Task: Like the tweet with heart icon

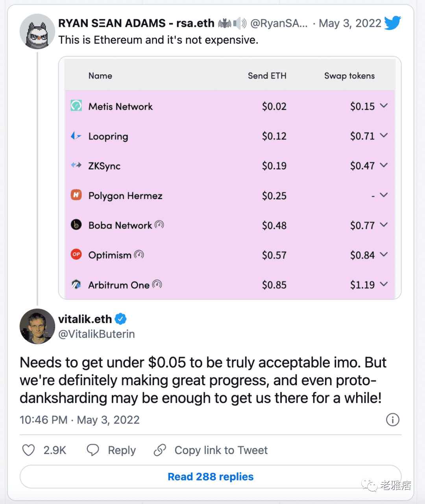Action: click(x=28, y=450)
